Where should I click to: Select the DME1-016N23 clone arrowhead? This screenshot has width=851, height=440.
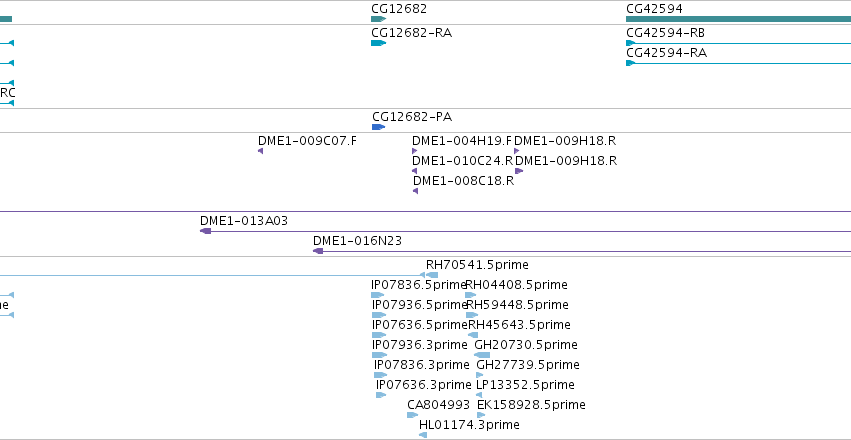(x=318, y=251)
